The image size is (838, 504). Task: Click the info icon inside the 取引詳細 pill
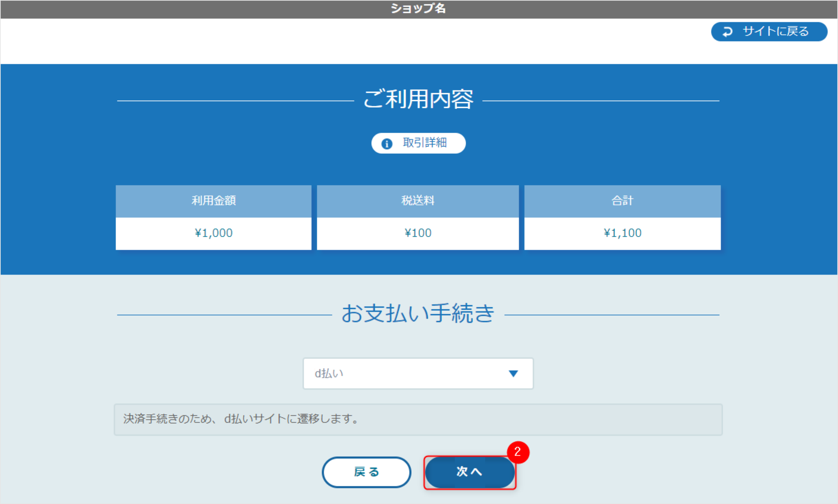coord(387,143)
